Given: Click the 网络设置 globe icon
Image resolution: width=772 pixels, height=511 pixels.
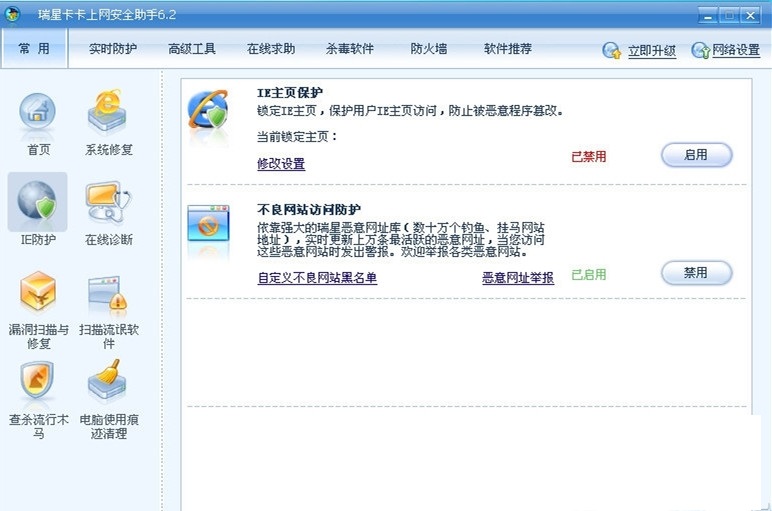Looking at the screenshot, I should [x=700, y=50].
